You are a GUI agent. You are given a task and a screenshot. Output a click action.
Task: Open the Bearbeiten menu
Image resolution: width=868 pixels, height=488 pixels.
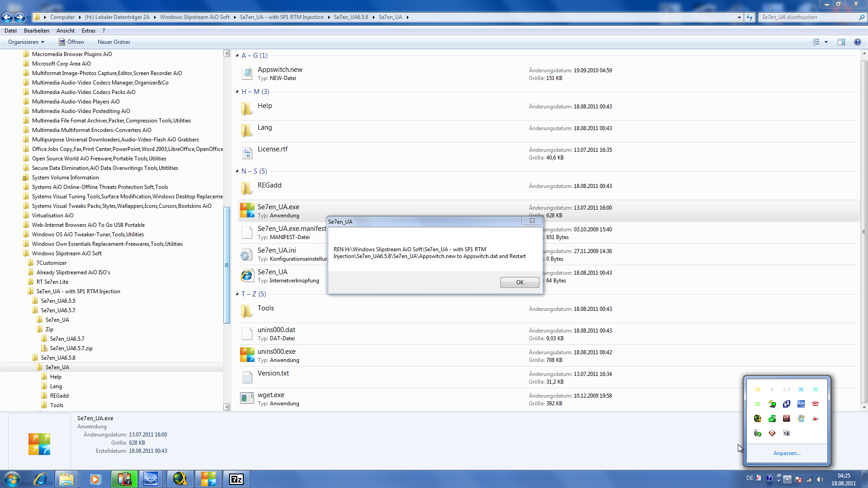coord(36,31)
